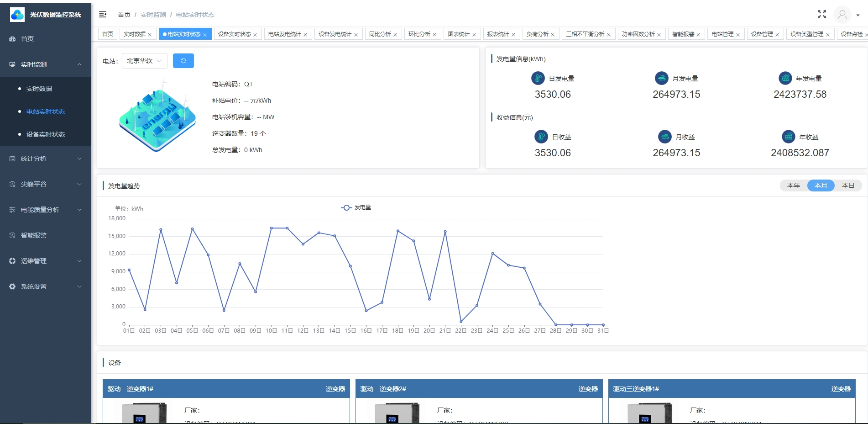Screen dimensions: 868x424
Task: Open the user account dropdown arrow
Action: (x=858, y=15)
